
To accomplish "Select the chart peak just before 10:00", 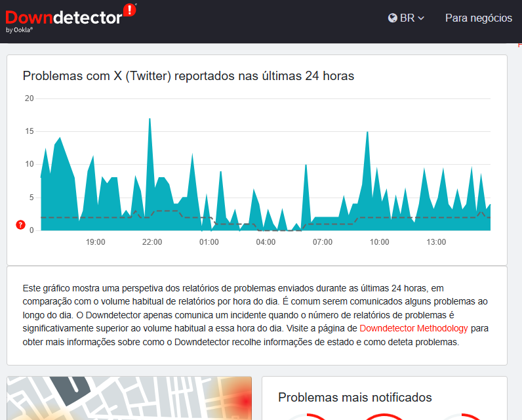I will [x=367, y=134].
